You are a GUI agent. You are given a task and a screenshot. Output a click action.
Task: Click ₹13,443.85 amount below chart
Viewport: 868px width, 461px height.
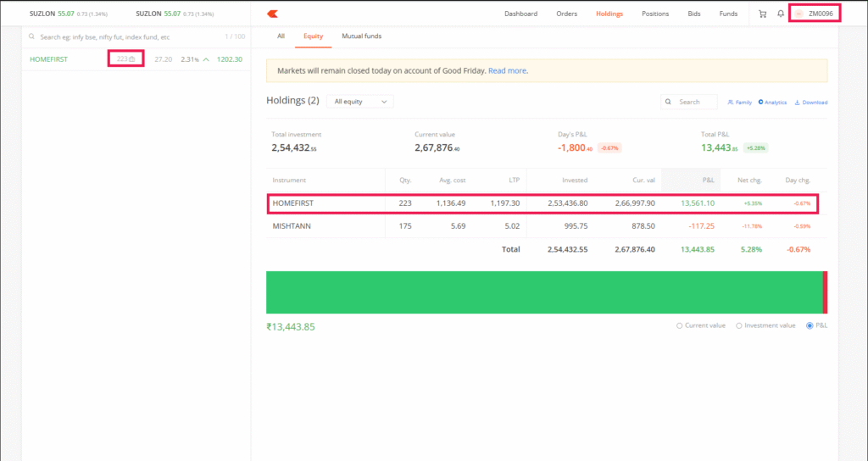pos(291,327)
